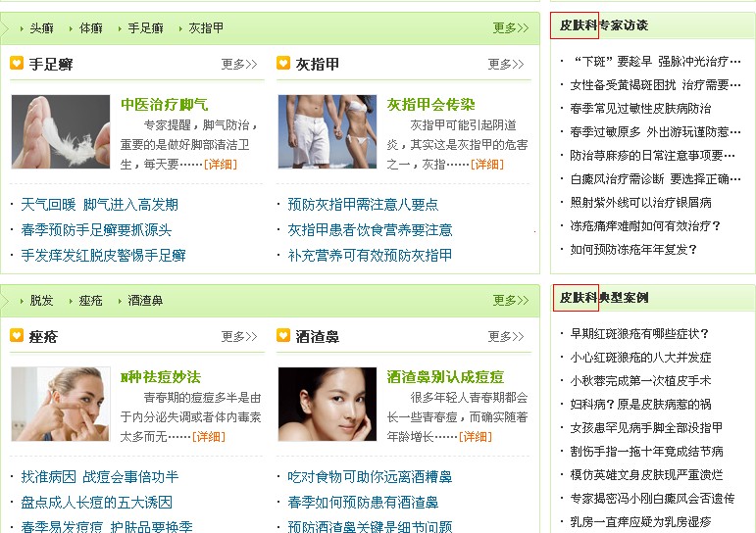Open sidebar link 春季常见过敏性皮肤病防治
This screenshot has width=756, height=533.
[x=640, y=109]
